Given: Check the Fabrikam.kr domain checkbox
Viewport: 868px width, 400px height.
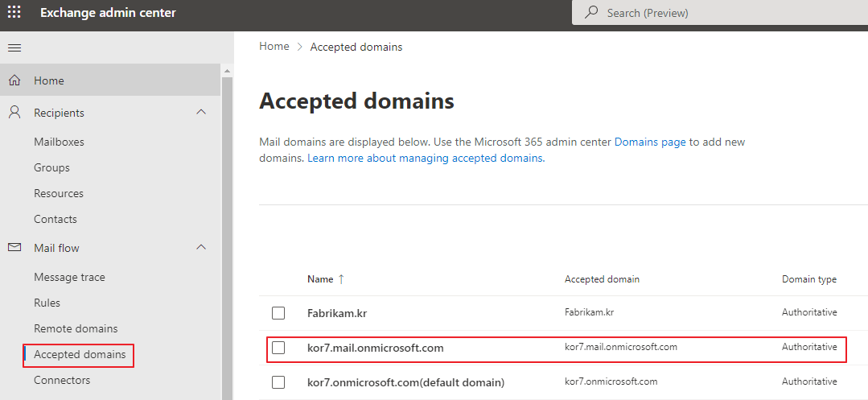Looking at the screenshot, I should [278, 313].
